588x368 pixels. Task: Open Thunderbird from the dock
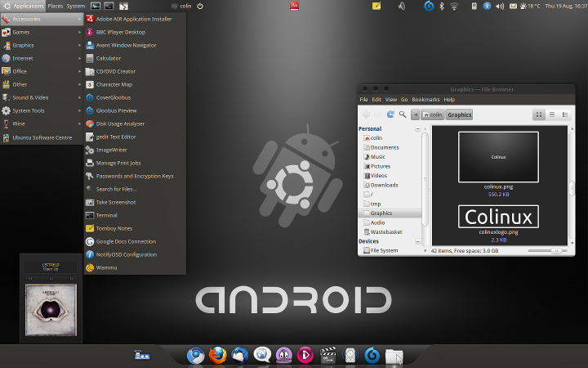click(239, 355)
